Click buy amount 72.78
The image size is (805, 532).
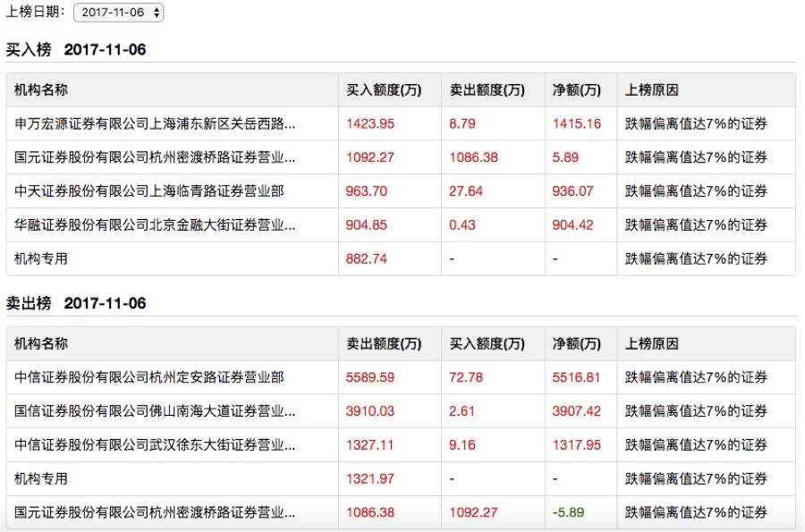(x=466, y=377)
